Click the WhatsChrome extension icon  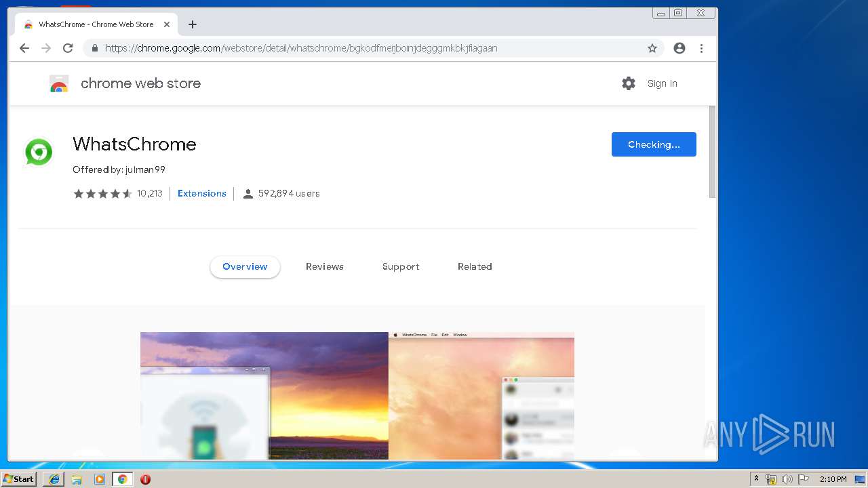click(39, 152)
